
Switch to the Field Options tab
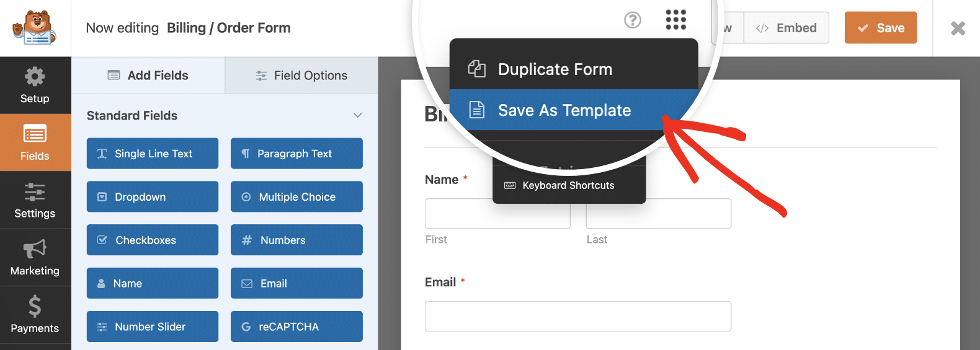coord(301,76)
